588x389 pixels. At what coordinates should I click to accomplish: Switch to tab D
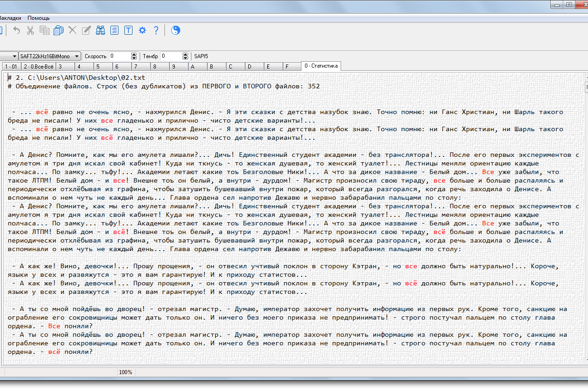pos(255,66)
